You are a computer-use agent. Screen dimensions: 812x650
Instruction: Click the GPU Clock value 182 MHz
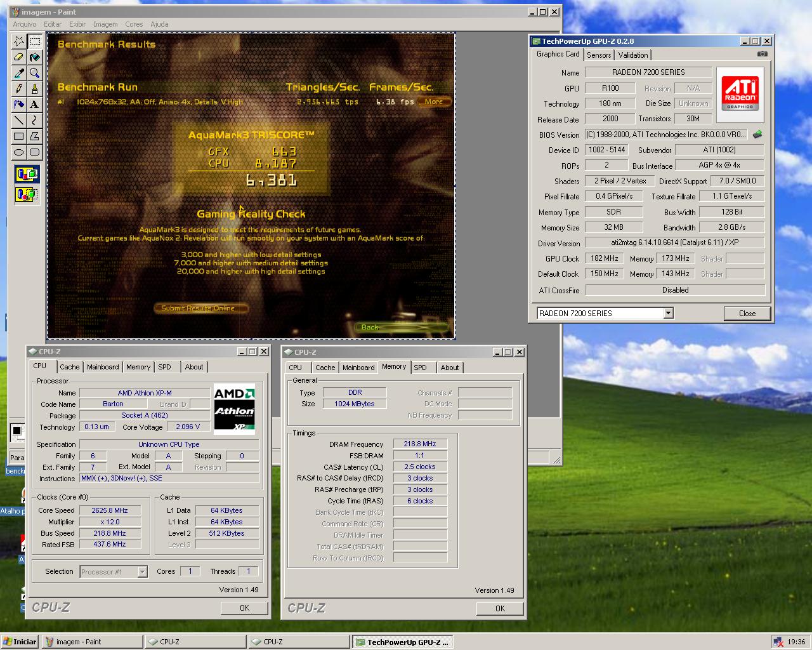tap(605, 258)
